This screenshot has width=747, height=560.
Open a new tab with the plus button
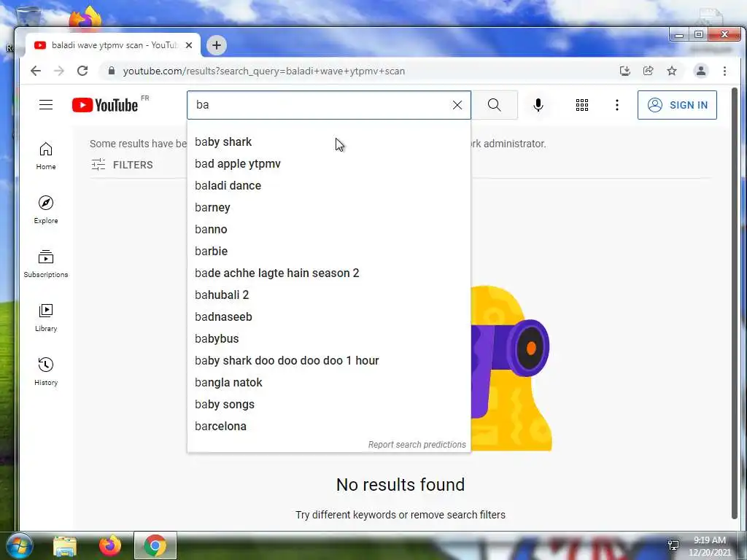tap(216, 45)
